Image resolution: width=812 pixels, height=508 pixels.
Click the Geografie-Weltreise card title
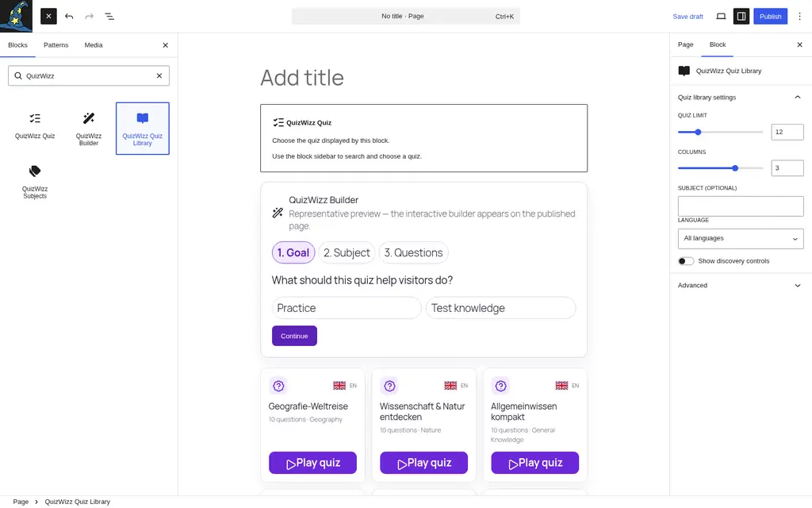click(x=308, y=406)
